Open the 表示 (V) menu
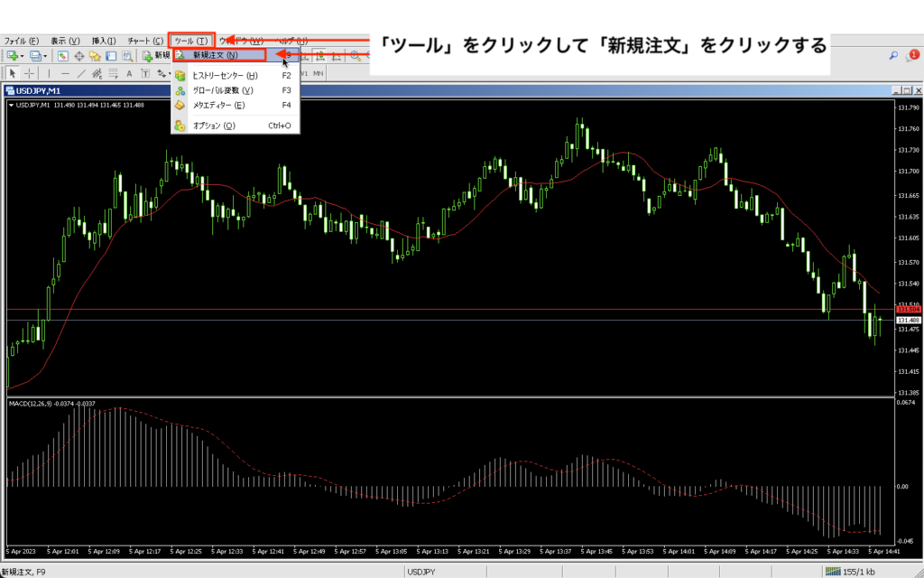Image resolution: width=924 pixels, height=578 pixels. coord(65,41)
